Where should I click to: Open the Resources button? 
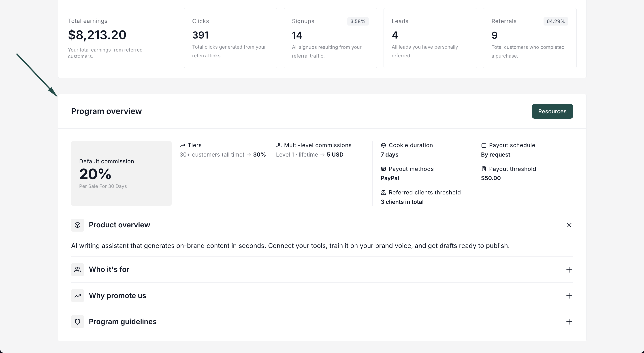(552, 111)
